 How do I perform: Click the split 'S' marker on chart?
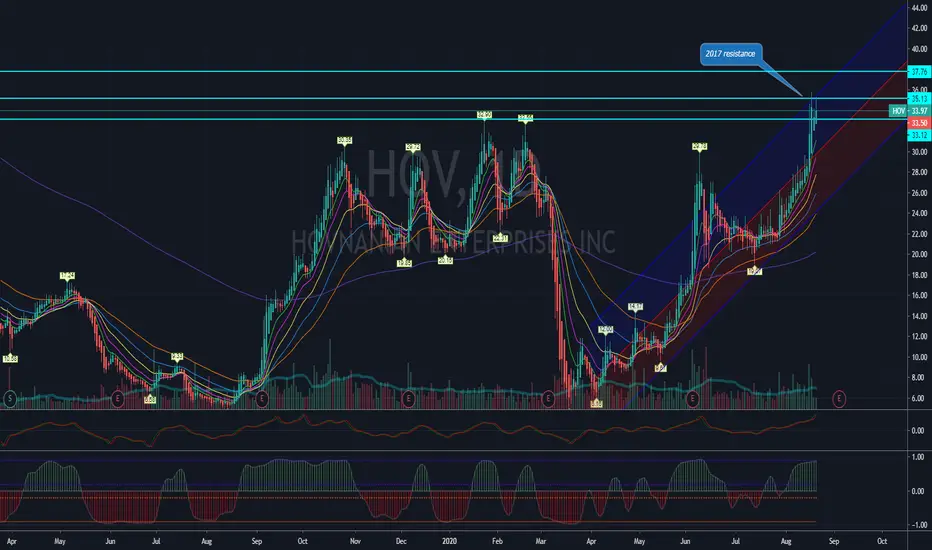tap(10, 399)
